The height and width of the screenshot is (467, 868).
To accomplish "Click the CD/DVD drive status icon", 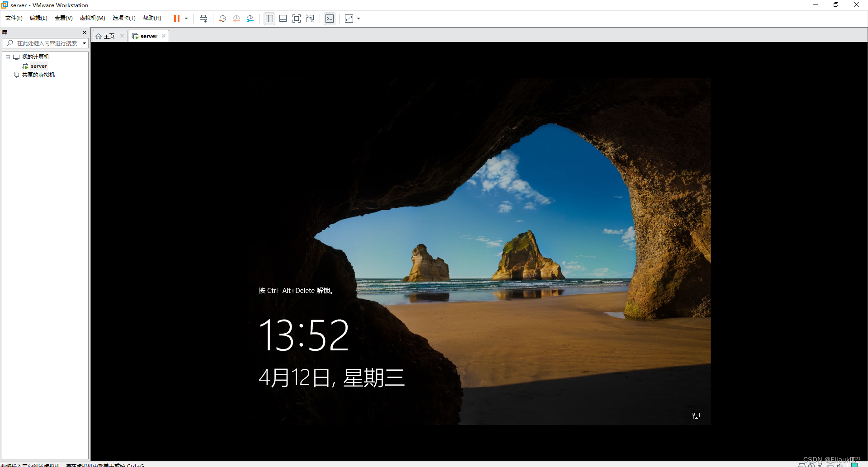I will (811, 465).
